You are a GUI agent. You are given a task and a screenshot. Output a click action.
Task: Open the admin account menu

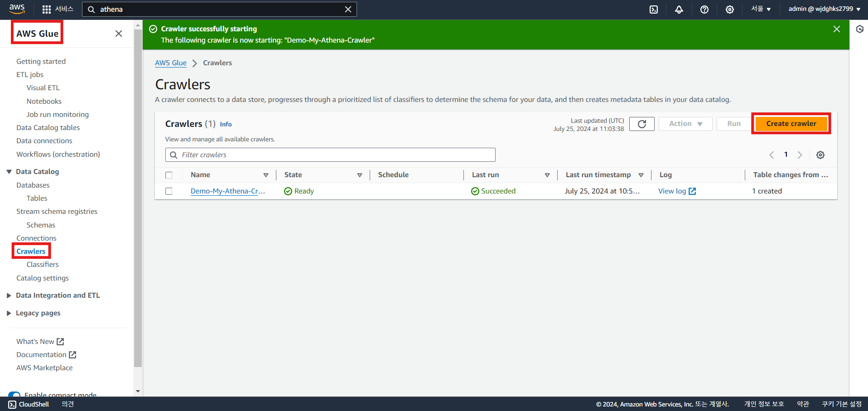(x=825, y=9)
